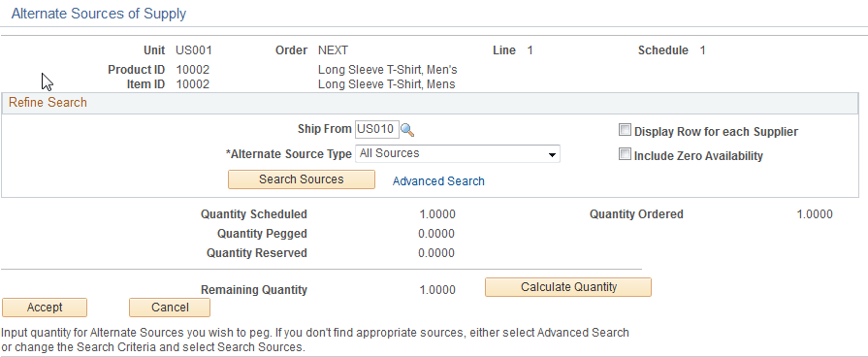This screenshot has width=868, height=357.
Task: Click the Quantity Ordered value 1.0000
Action: (815, 214)
